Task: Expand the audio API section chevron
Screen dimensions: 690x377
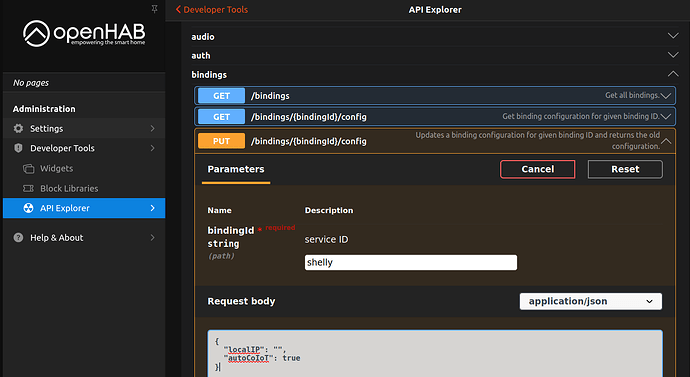Action: [x=673, y=36]
